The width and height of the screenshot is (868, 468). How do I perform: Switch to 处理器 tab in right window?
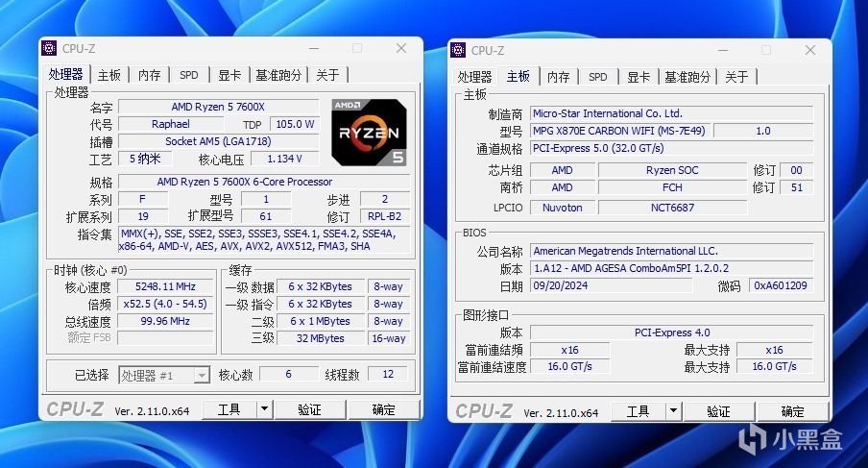(474, 77)
